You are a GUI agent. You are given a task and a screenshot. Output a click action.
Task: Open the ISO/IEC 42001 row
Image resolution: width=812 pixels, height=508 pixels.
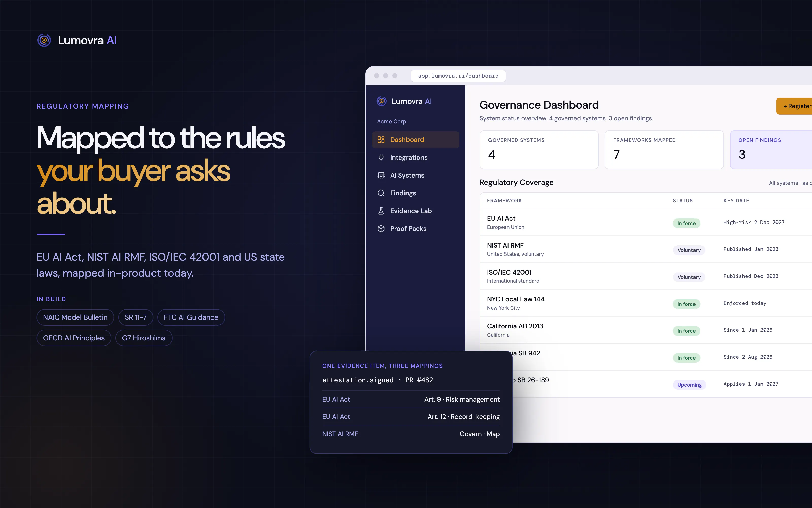point(646,276)
